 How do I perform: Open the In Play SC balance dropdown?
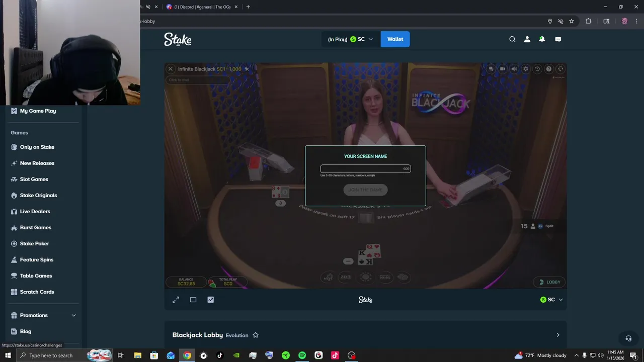point(350,39)
